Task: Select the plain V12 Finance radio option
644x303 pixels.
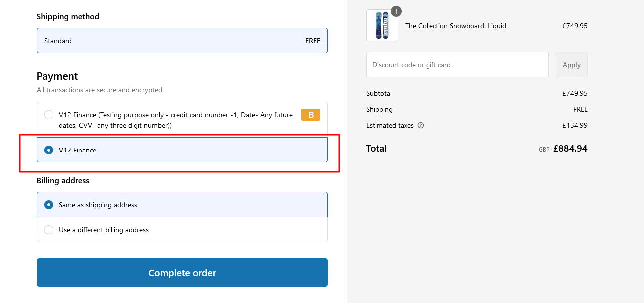Action: (x=49, y=150)
